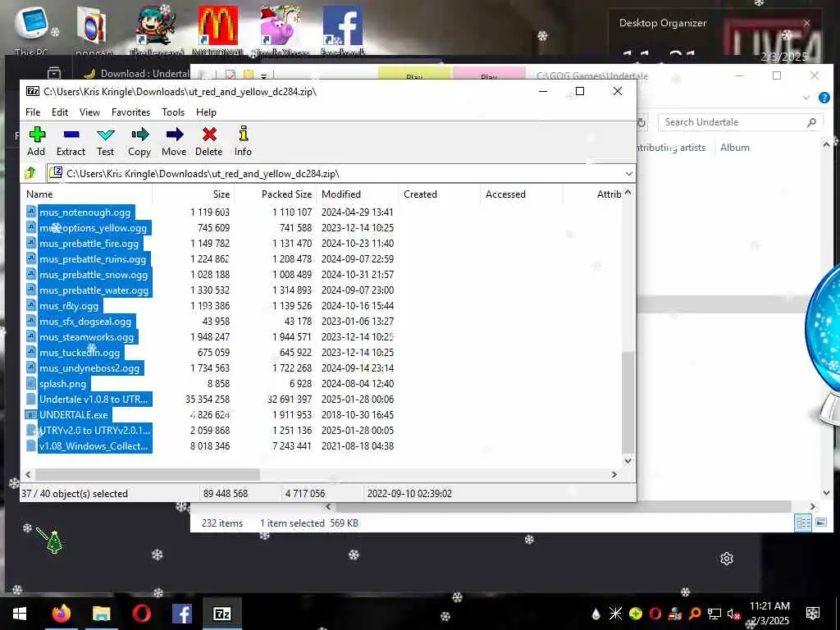
Task: Select UTRYv2.0 to UTRYv2.0.1 file
Action: tap(95, 430)
